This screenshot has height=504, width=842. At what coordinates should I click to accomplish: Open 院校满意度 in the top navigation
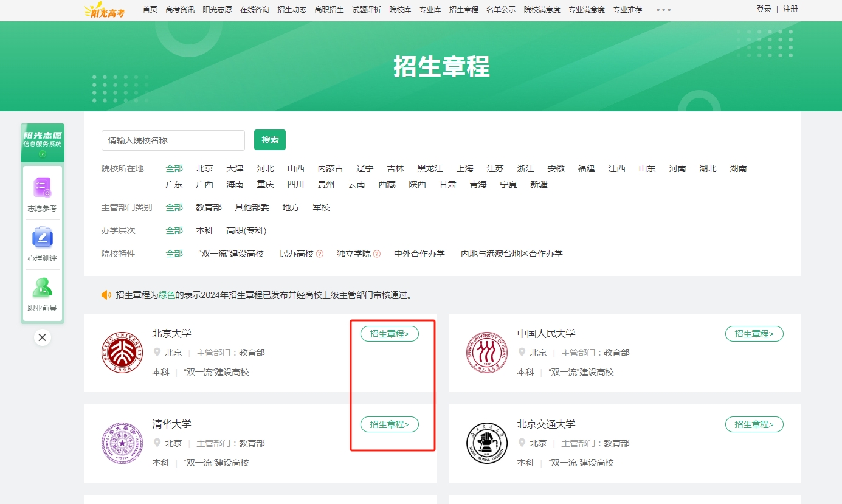click(x=542, y=9)
